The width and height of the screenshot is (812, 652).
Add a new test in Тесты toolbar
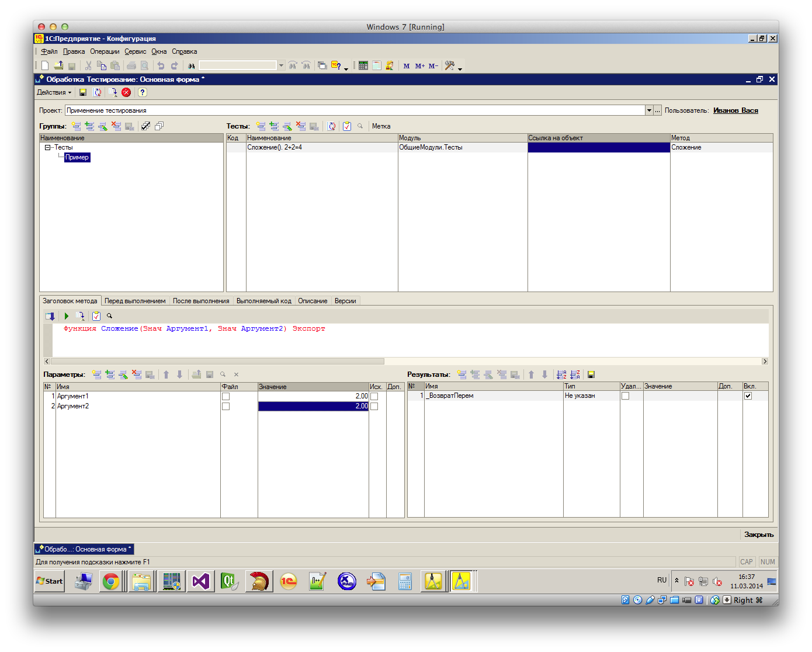(x=261, y=126)
